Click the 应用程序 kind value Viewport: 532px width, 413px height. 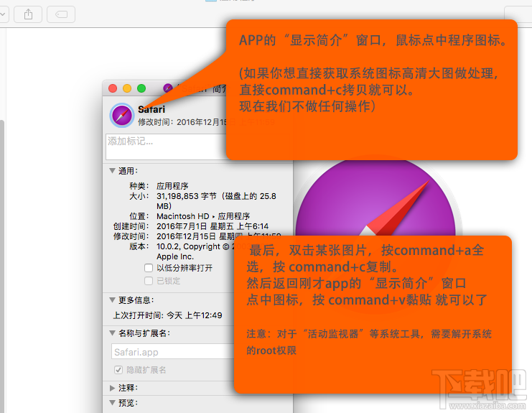tap(172, 186)
